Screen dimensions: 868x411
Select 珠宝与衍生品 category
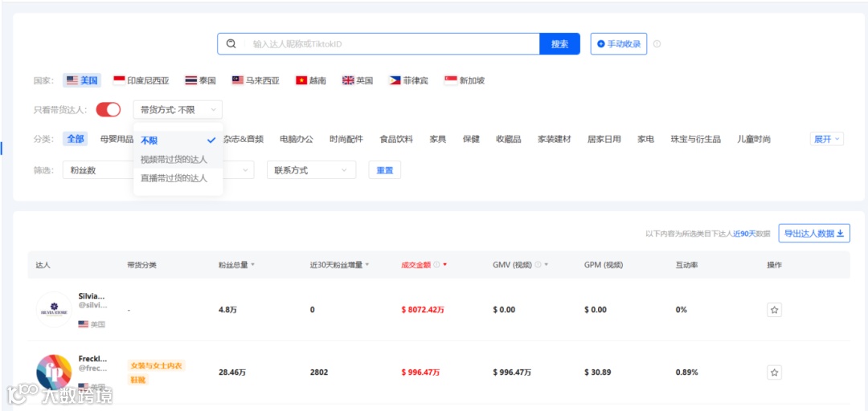coord(695,139)
